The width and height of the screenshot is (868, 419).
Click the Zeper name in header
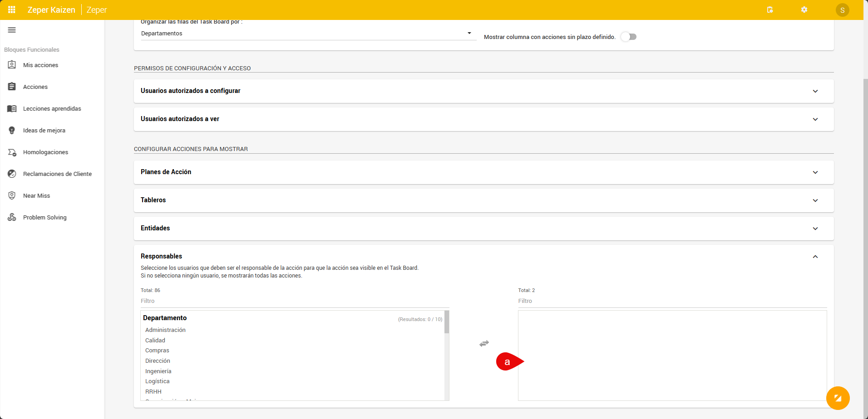click(97, 10)
